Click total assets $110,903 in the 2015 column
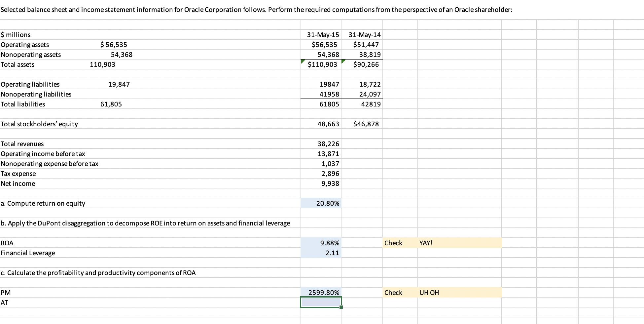644x324 pixels. 322,64
